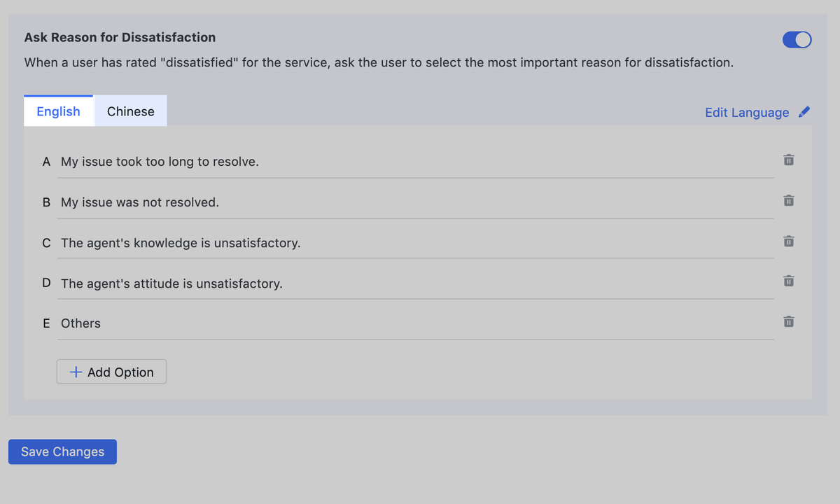Click the plus icon in Add Option
This screenshot has height=504, width=840.
click(x=76, y=372)
